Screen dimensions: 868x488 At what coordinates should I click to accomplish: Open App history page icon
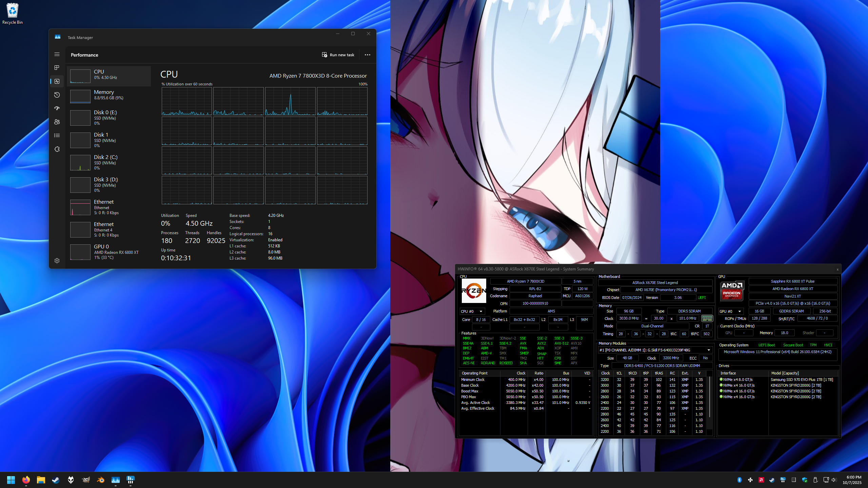pyautogui.click(x=57, y=95)
